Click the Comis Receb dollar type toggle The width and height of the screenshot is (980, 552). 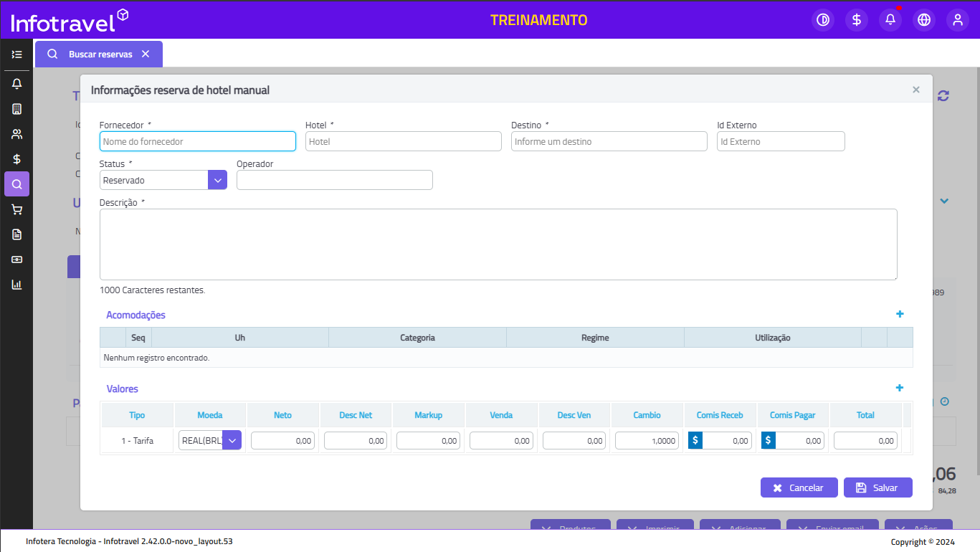pos(695,441)
